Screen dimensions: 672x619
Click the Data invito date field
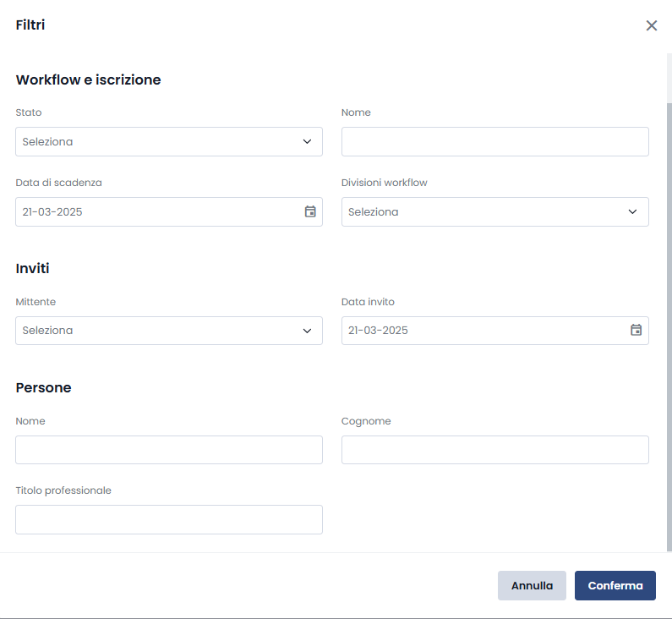pos(495,331)
